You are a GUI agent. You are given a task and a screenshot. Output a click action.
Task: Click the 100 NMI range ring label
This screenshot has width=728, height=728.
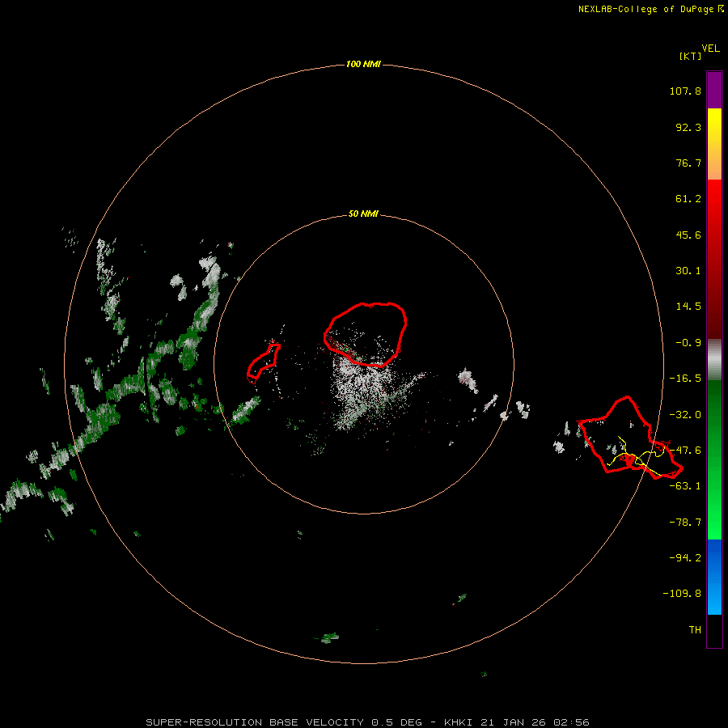tap(363, 64)
